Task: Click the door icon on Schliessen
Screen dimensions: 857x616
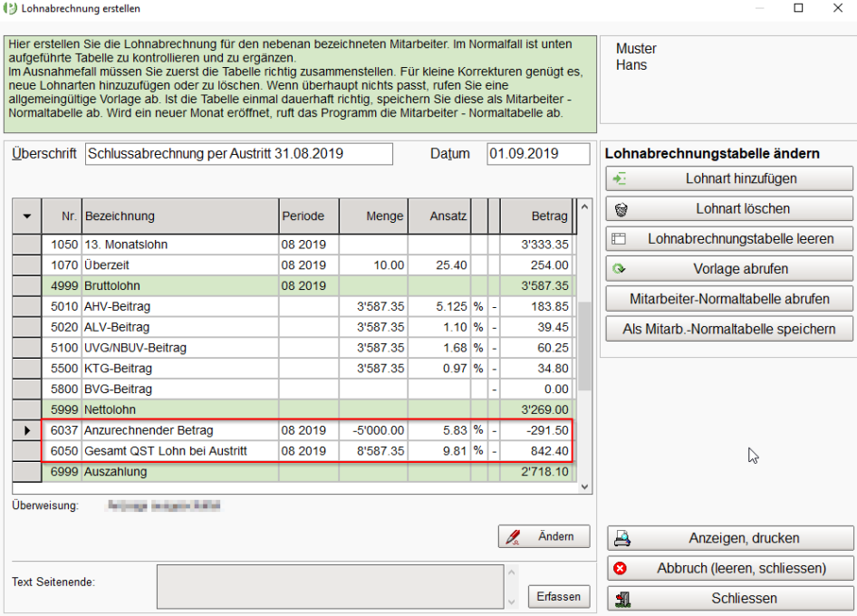Action: 623,599
